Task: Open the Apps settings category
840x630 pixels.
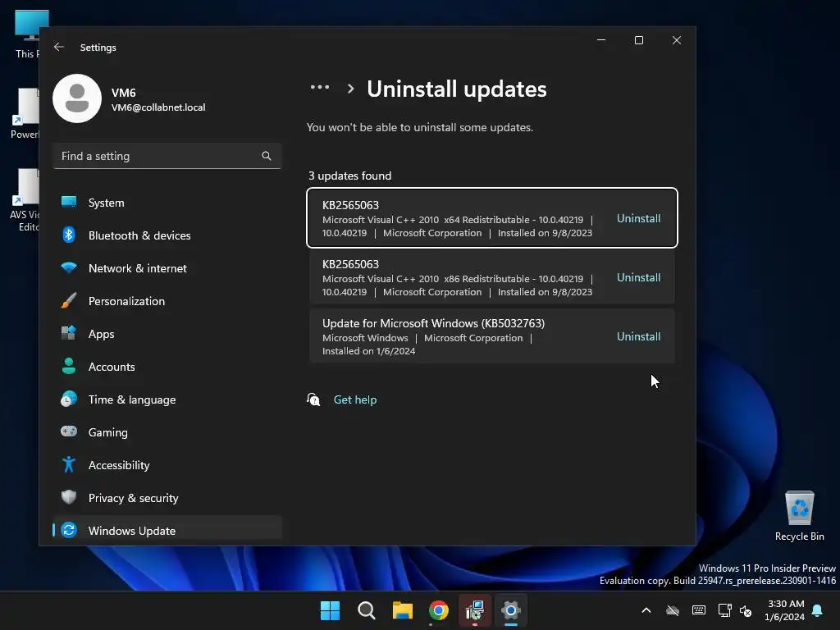Action: tap(167, 334)
